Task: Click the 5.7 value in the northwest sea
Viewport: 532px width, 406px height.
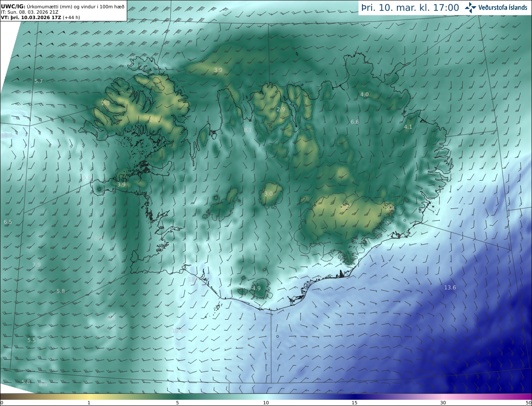Action: pos(39,81)
